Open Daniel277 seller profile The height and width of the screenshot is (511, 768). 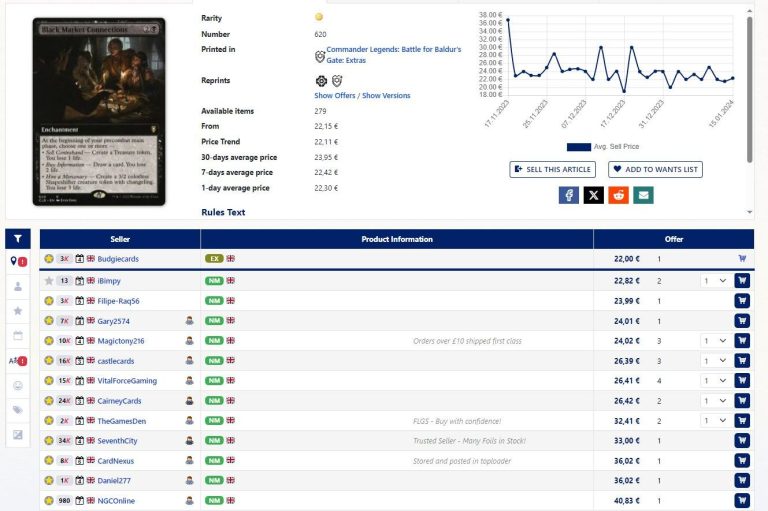coord(114,481)
